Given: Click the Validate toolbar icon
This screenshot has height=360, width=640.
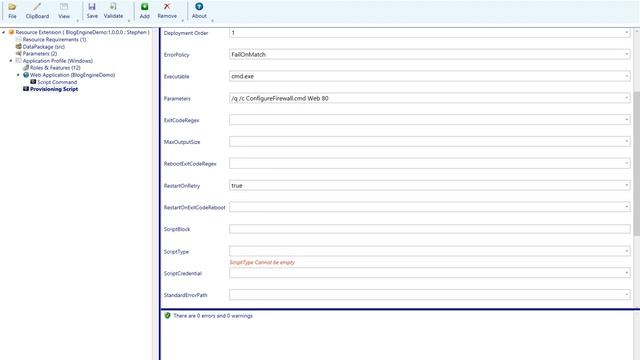Looking at the screenshot, I should click(x=113, y=7).
